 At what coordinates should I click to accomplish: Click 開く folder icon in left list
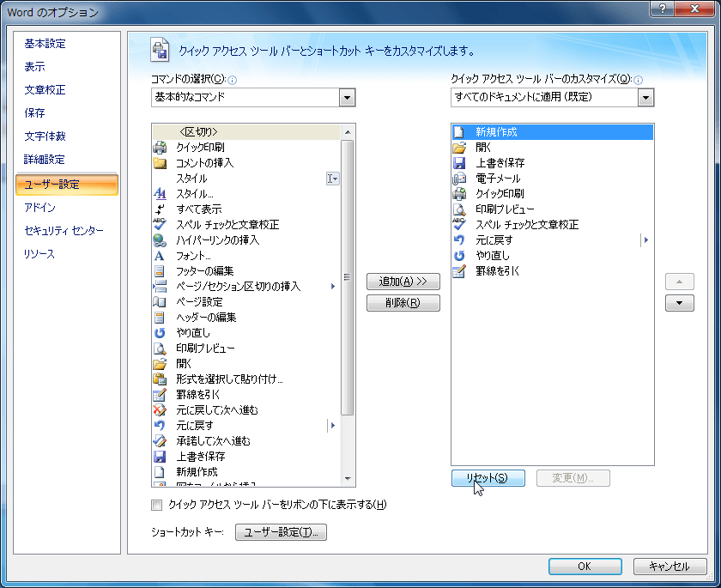point(160,364)
